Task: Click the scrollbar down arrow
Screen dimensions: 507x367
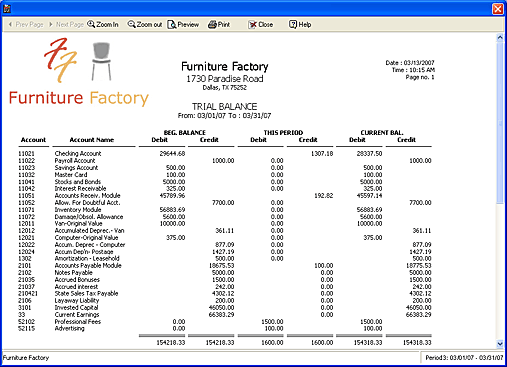Action: point(500,344)
